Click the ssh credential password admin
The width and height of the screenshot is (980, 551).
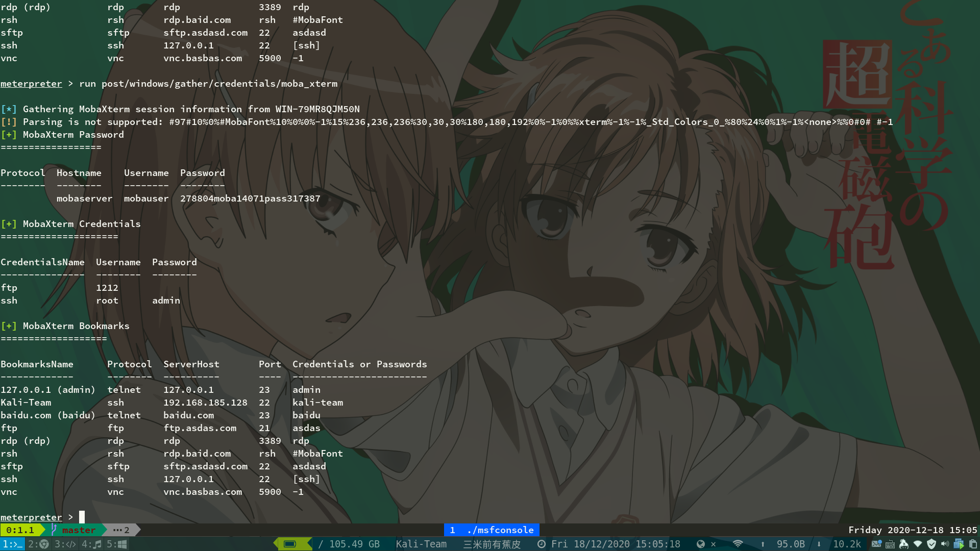[166, 300]
